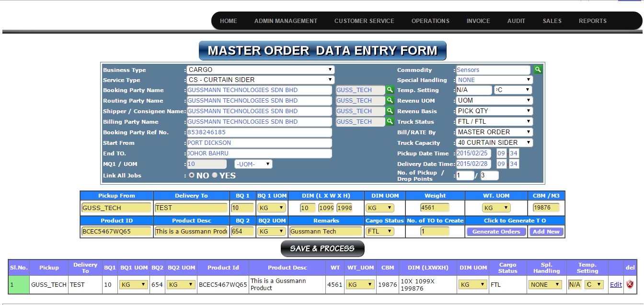This screenshot has width=644, height=305.
Task: Click search icon for Shipper / Consignee Name
Action: point(390,111)
